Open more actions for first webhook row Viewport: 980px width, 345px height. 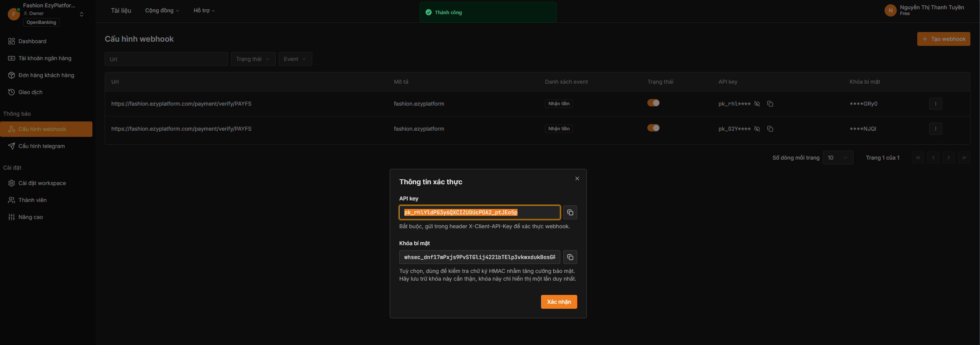point(935,104)
